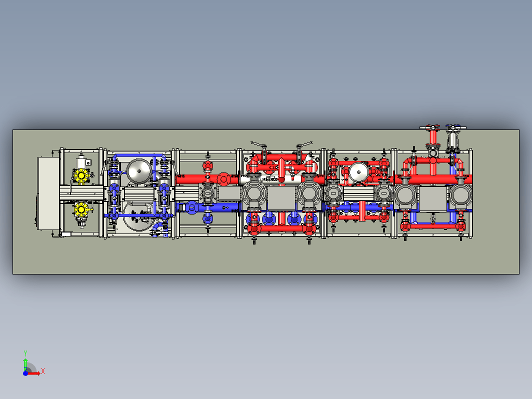
Task: Select the gray electrical cabinet at left end
Action: click(48, 193)
